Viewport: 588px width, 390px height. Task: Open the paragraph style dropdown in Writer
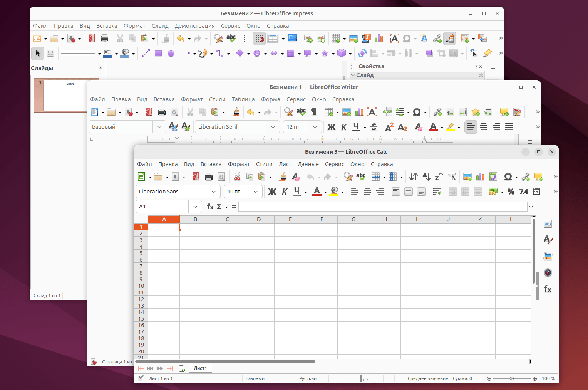click(159, 127)
